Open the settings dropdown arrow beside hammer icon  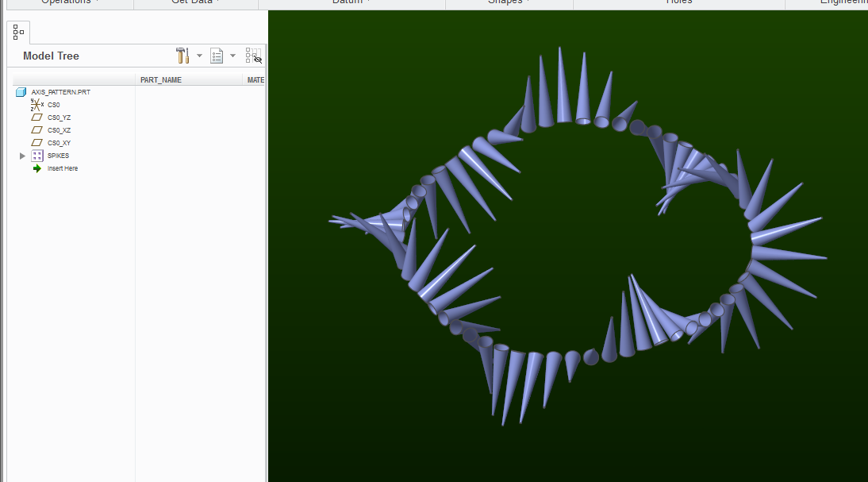tap(199, 56)
